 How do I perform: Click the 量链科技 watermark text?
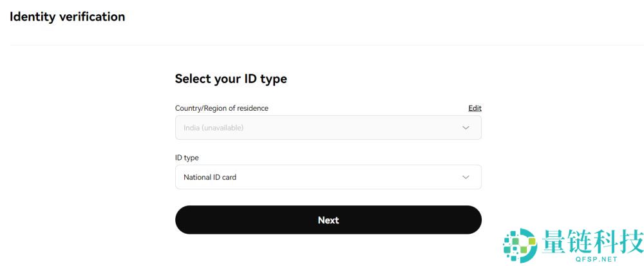(x=592, y=242)
